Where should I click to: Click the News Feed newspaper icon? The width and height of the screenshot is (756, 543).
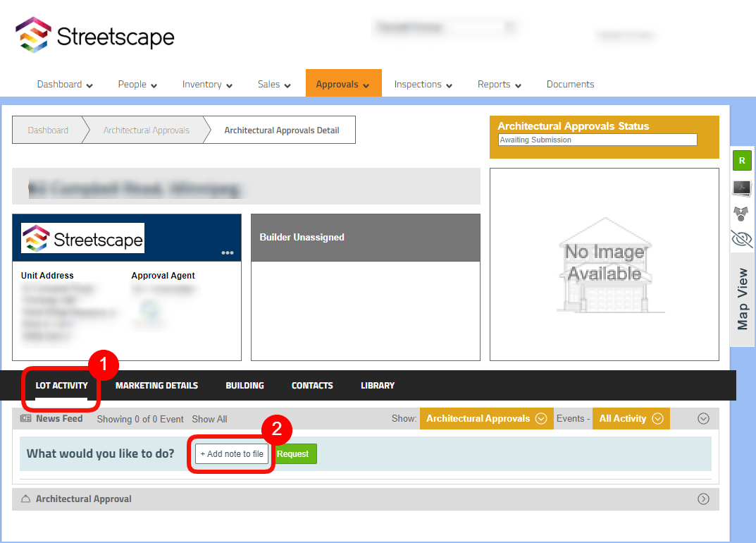coord(25,418)
